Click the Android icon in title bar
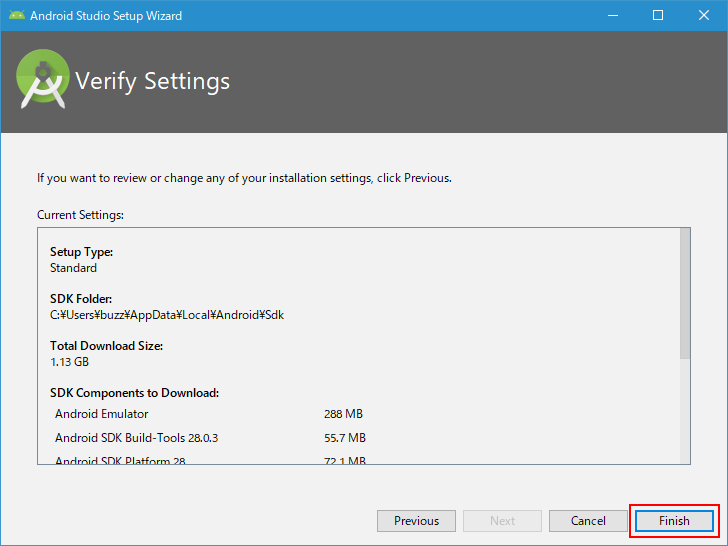This screenshot has height=546, width=728. 17,15
